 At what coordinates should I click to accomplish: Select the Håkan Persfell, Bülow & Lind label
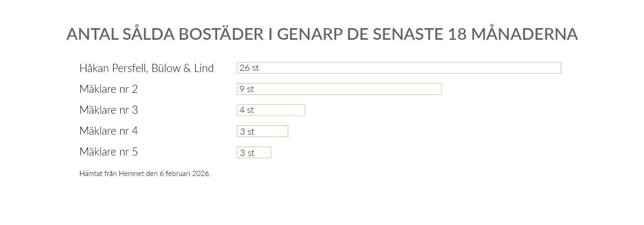click(147, 68)
